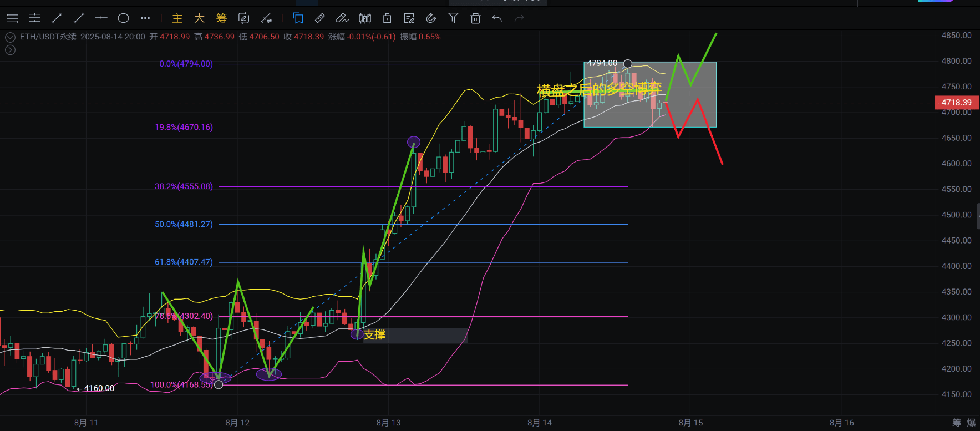Click the 61.8%(4407.47) Fibonacci level label

(184, 262)
